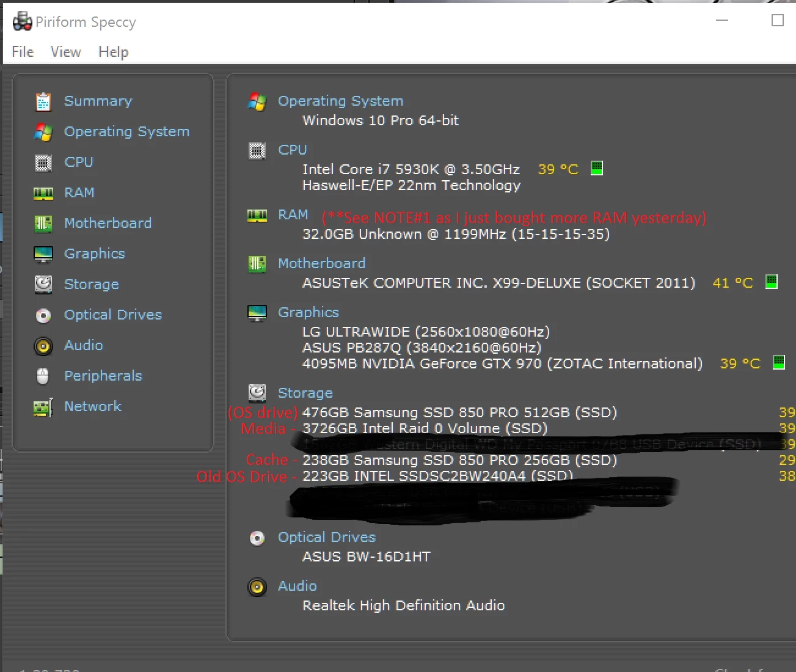Click the ASUS PB287Q monitor line
The height and width of the screenshot is (672, 796).
(x=422, y=348)
